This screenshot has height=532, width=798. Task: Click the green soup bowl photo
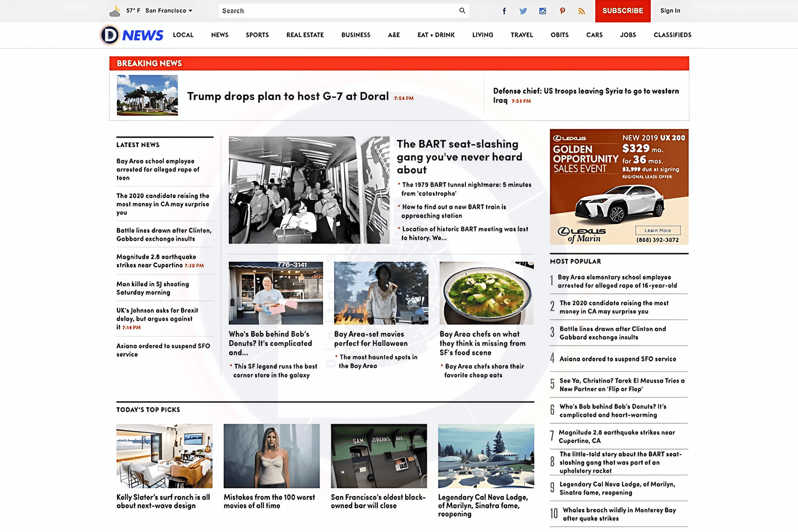coord(486,293)
